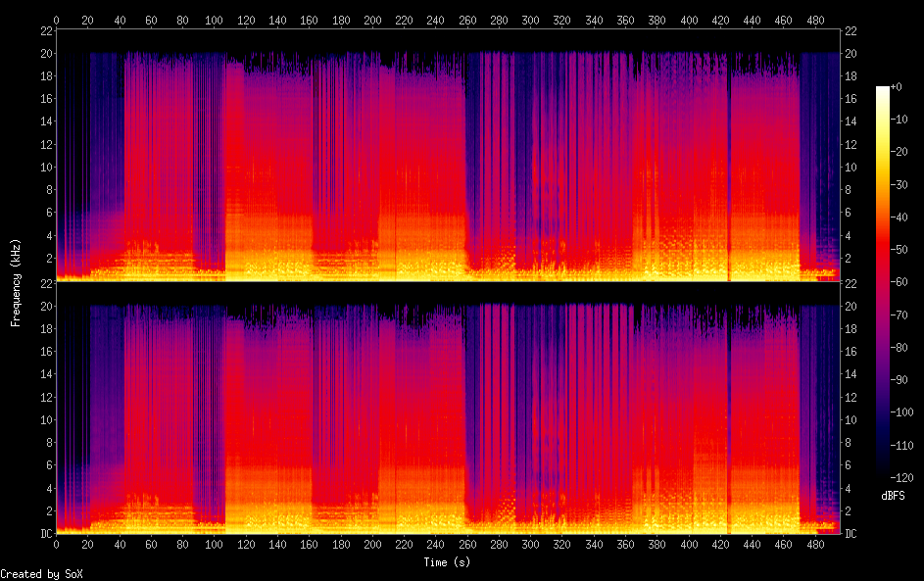
Task: Click the "-40" legend value
Action: (900, 217)
